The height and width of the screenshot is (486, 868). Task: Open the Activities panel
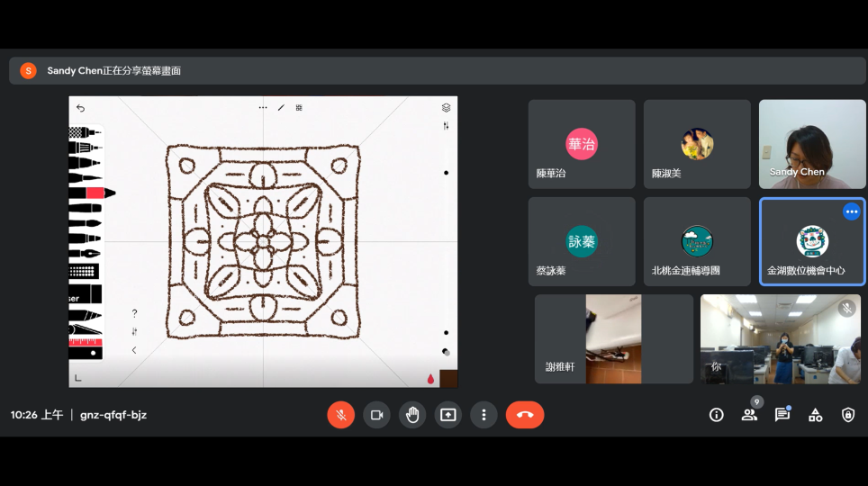click(815, 415)
